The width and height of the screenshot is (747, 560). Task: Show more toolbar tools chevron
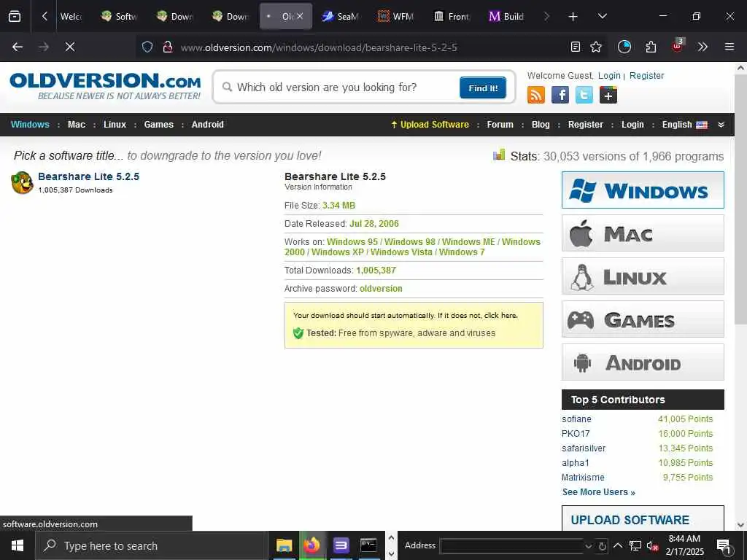coord(703,47)
